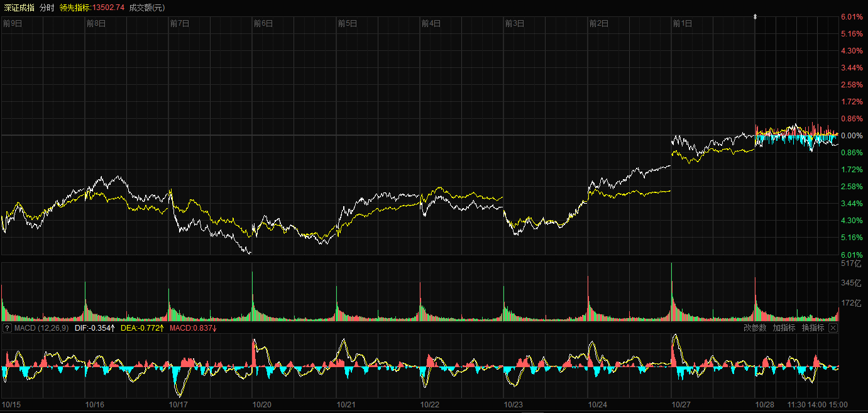Click the MACD help question mark icon
Screen dimensions: 868x413
point(7,328)
